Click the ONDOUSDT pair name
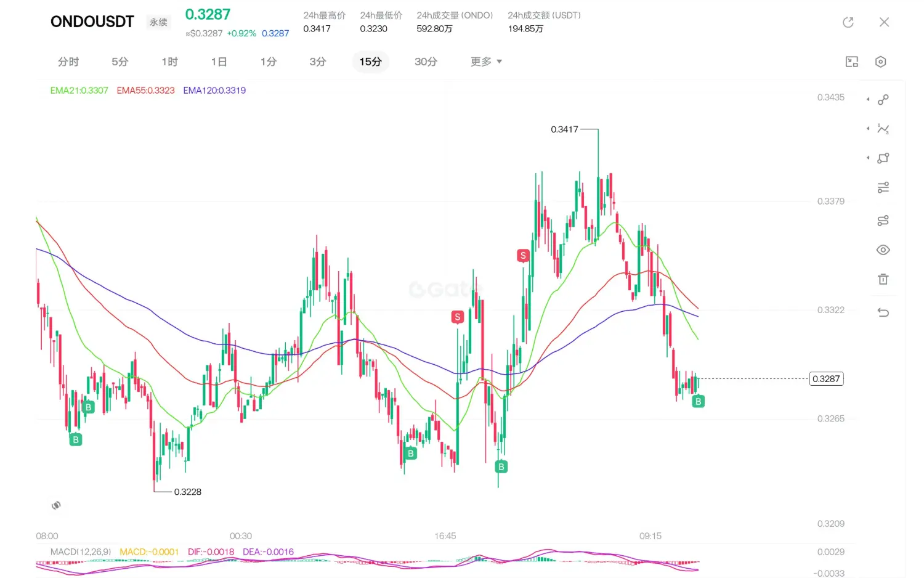This screenshot has height=578, width=924. (92, 22)
